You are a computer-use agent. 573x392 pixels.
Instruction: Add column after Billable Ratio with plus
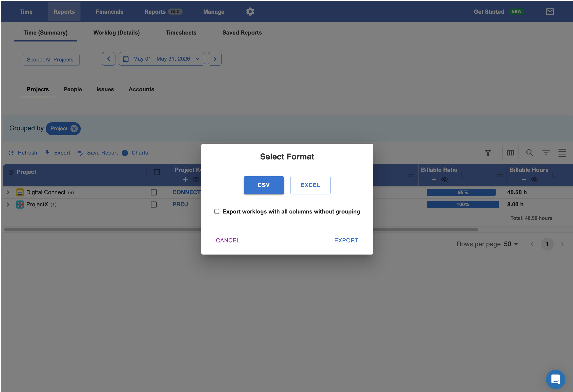click(434, 179)
